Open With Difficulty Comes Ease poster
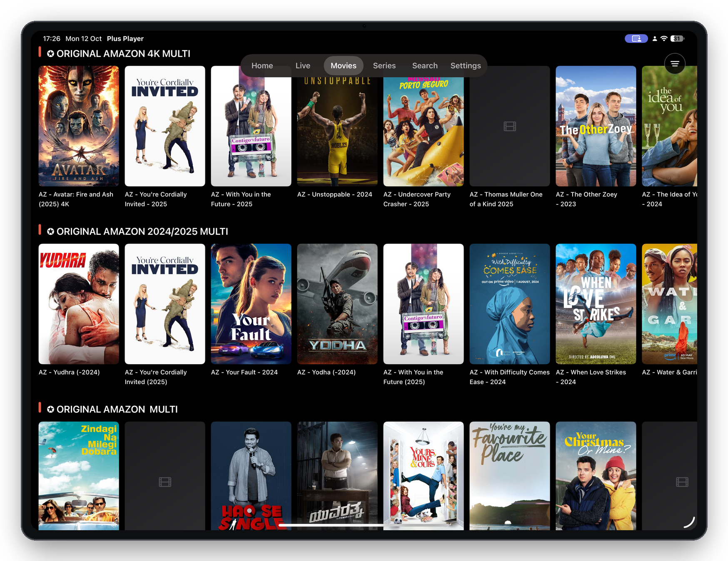 click(510, 304)
